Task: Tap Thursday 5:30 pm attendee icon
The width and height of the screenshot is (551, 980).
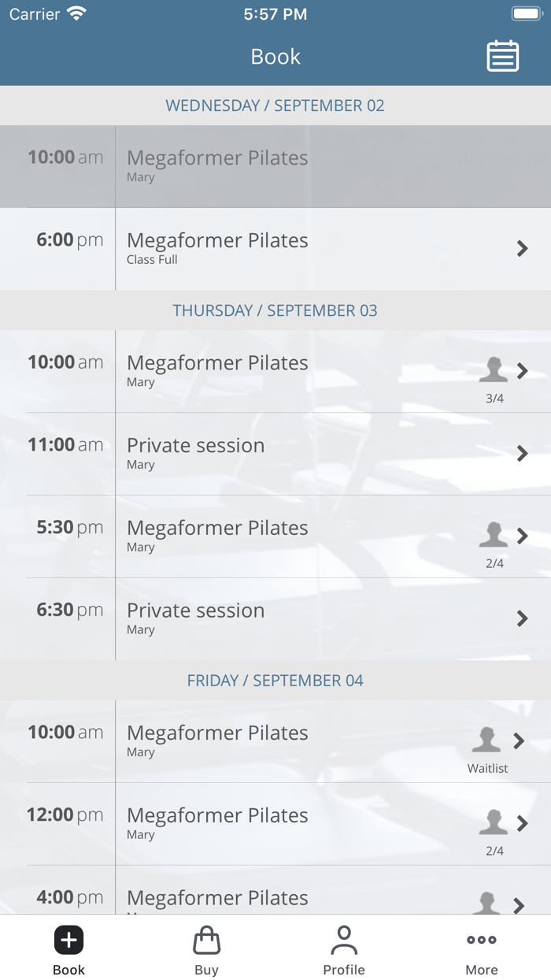Action: point(494,535)
